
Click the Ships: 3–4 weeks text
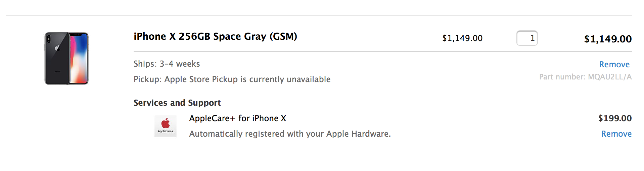pyautogui.click(x=167, y=64)
